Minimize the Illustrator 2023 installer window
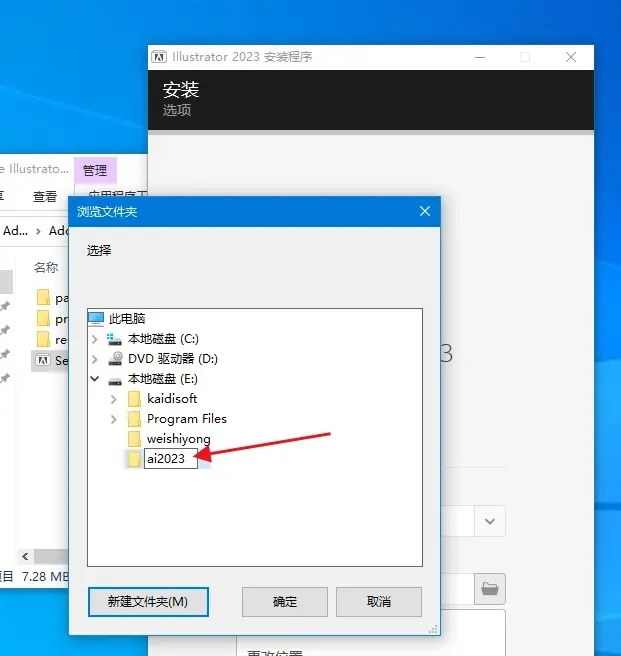 tap(480, 57)
